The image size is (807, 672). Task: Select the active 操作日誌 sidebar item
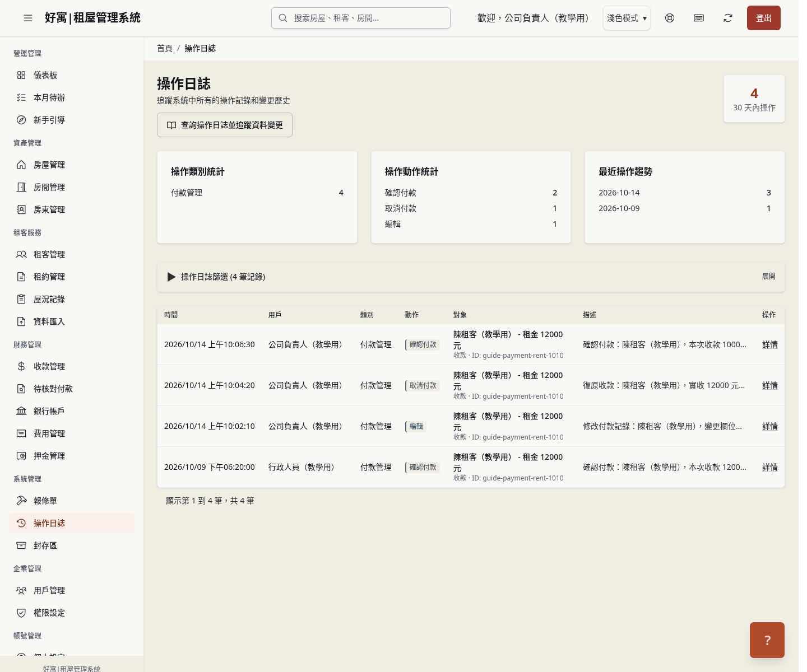point(72,523)
